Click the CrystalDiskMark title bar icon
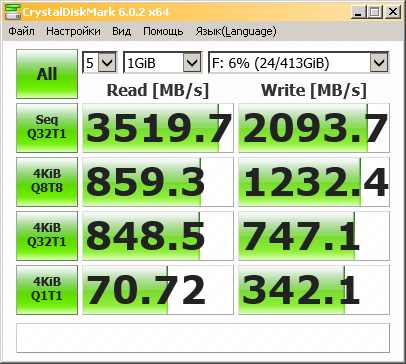The width and height of the screenshot is (406, 364). click(x=13, y=12)
